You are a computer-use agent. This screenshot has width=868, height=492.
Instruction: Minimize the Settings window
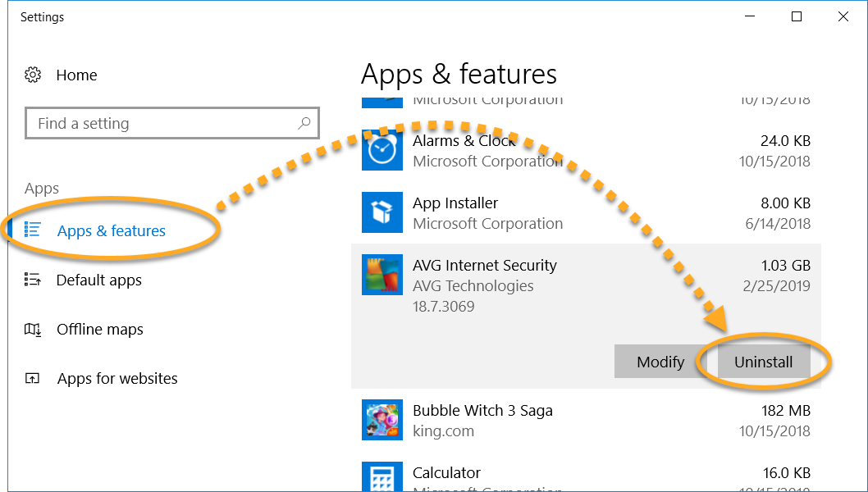coord(750,17)
